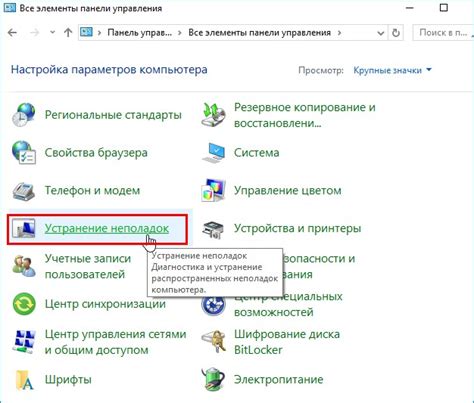Image resolution: width=474 pixels, height=403 pixels.
Task: Maximize the Control Panel window
Action: point(444,7)
